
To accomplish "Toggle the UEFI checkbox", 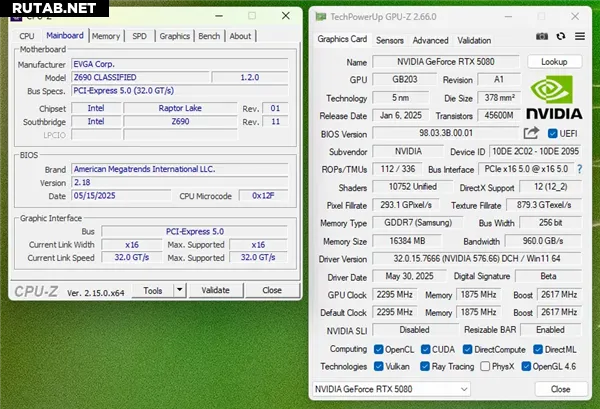I will [552, 134].
